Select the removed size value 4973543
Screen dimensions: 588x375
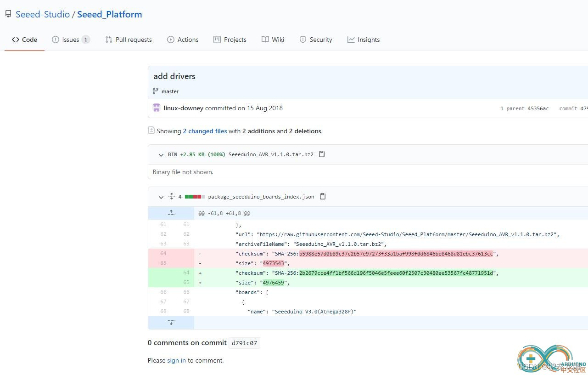[x=273, y=263]
